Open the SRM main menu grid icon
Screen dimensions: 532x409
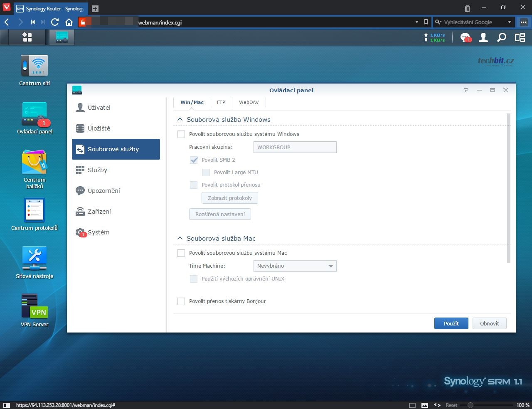pos(27,37)
